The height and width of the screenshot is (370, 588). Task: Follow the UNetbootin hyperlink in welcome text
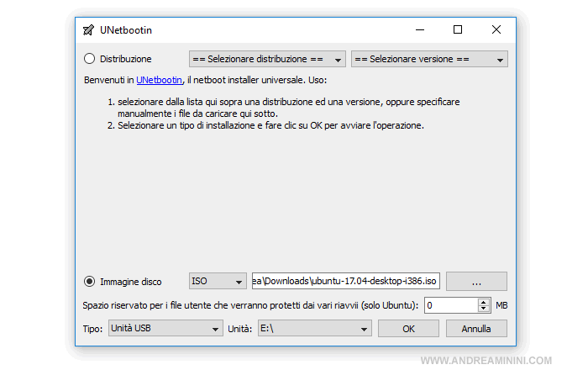(159, 80)
